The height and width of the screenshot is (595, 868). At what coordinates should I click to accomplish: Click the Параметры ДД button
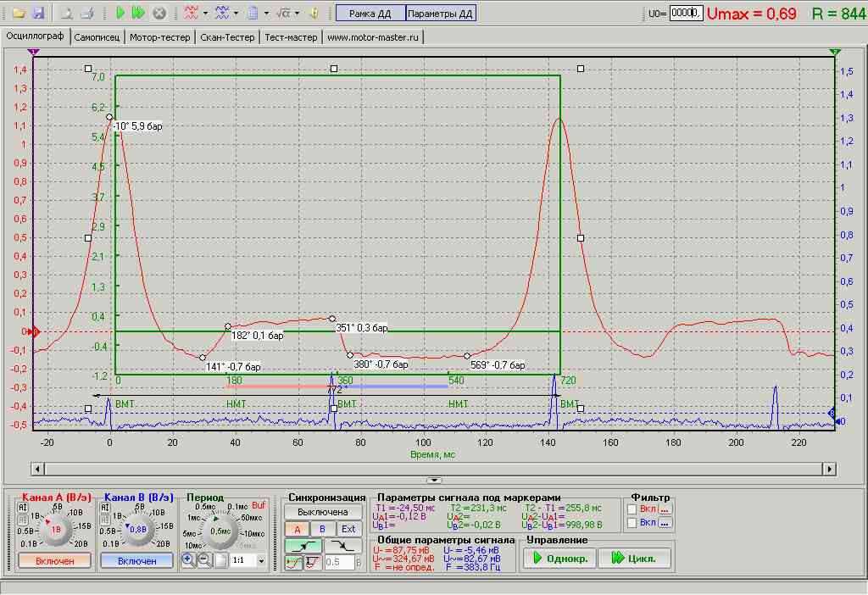pyautogui.click(x=441, y=14)
